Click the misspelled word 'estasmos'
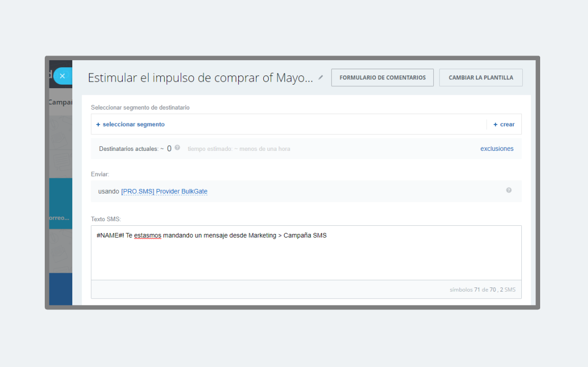 point(148,235)
